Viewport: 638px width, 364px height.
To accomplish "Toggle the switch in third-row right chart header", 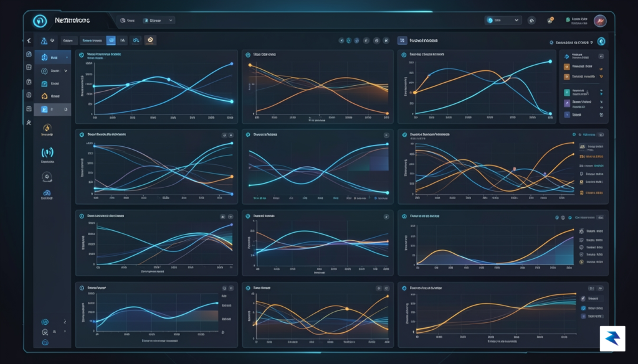I will click(x=600, y=218).
